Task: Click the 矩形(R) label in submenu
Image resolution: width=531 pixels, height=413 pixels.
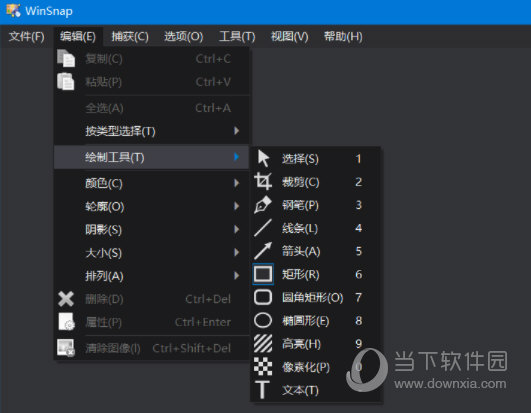Action: pyautogui.click(x=301, y=274)
